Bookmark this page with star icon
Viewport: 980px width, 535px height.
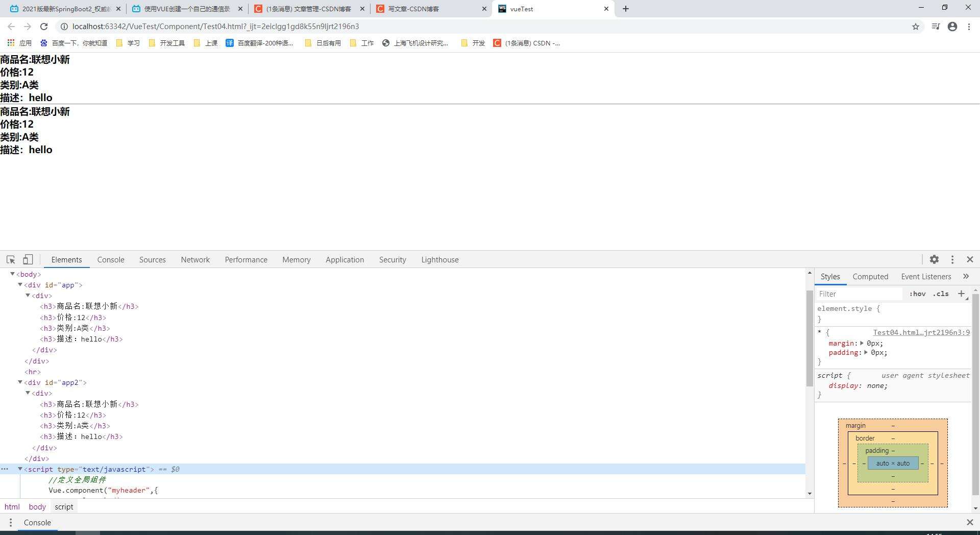tap(915, 27)
